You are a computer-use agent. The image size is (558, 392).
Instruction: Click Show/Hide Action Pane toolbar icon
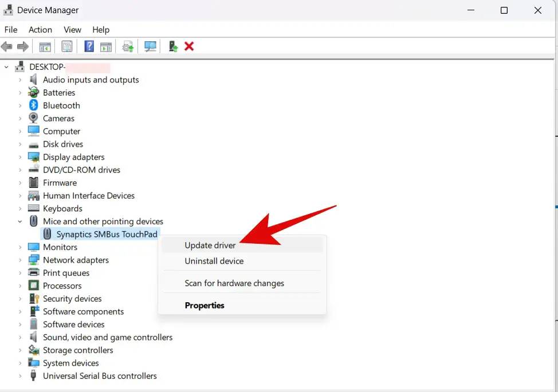[106, 46]
